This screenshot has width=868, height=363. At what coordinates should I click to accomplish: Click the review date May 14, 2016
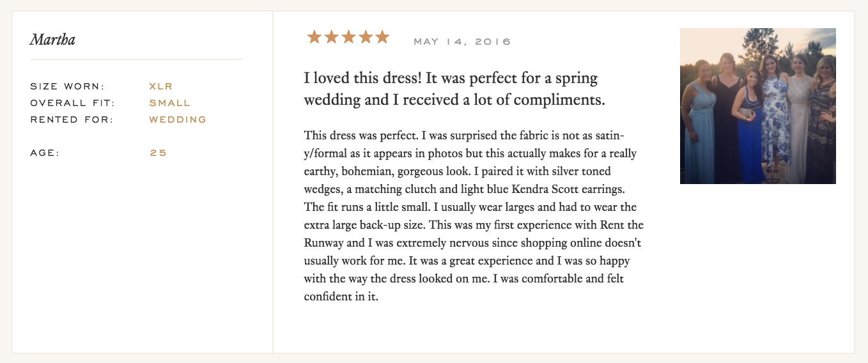click(x=462, y=42)
